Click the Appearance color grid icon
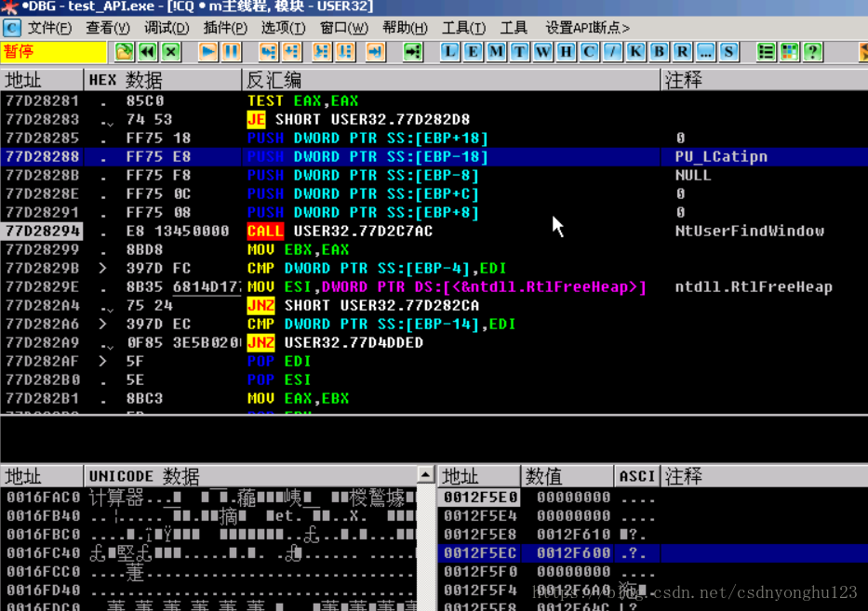This screenshot has height=611, width=868. pyautogui.click(x=790, y=52)
